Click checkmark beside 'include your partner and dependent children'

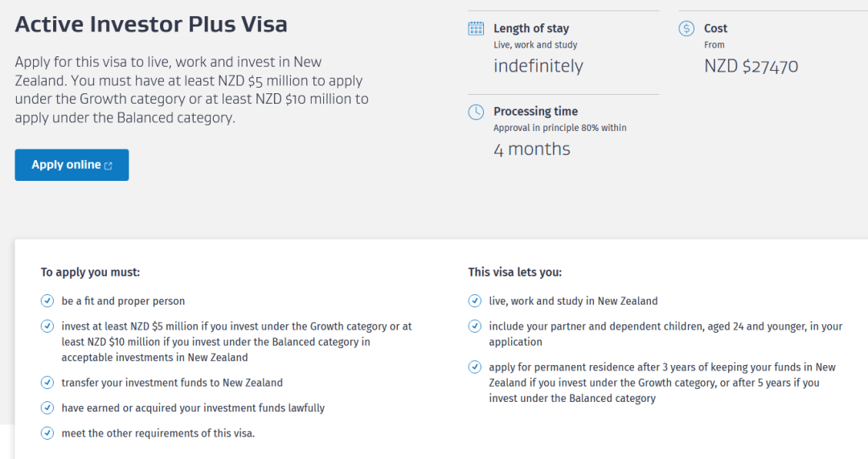point(475,326)
